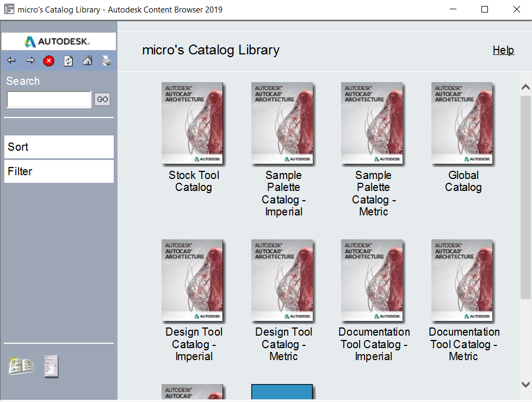Click 'Design Tool Catalog - Imperial' label
Image resolution: width=532 pixels, height=402 pixels.
click(194, 344)
